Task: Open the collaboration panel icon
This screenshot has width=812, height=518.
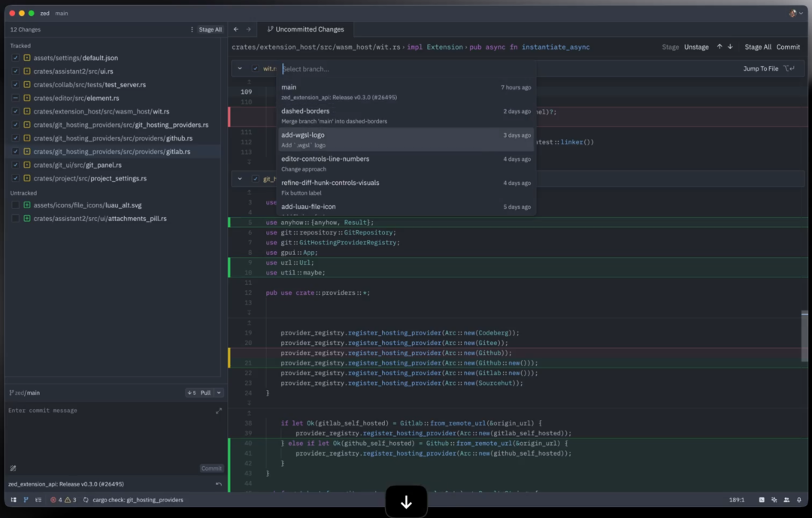Action: click(x=786, y=500)
